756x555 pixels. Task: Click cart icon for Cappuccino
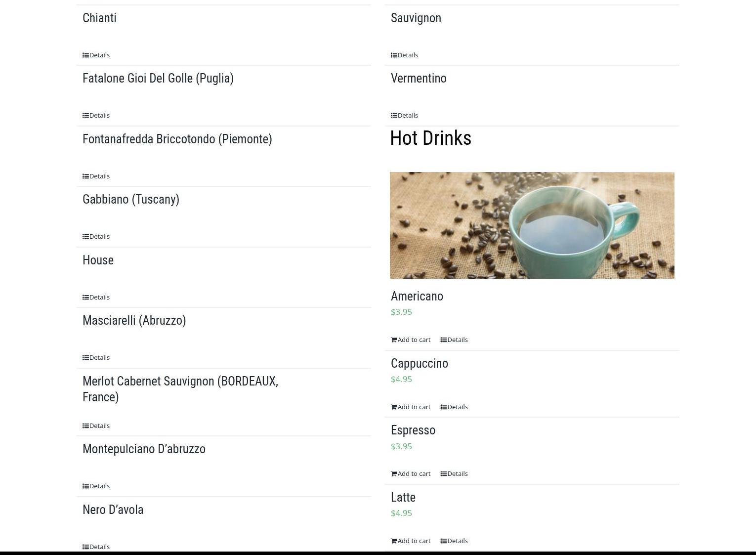click(x=394, y=407)
